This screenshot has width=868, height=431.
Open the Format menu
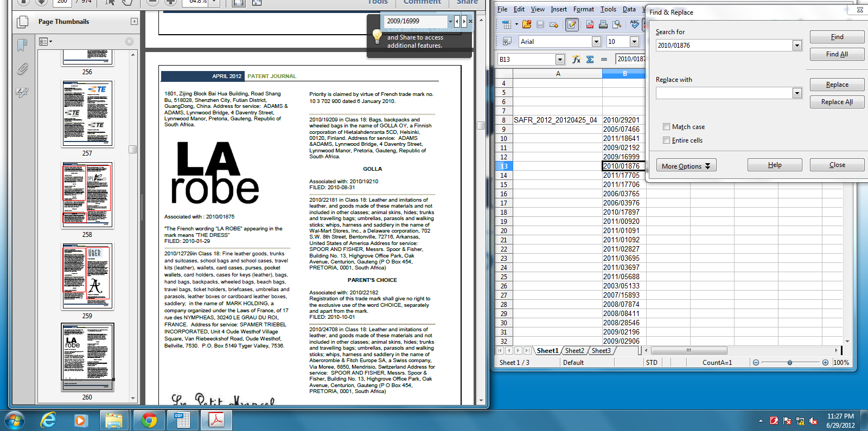(584, 9)
